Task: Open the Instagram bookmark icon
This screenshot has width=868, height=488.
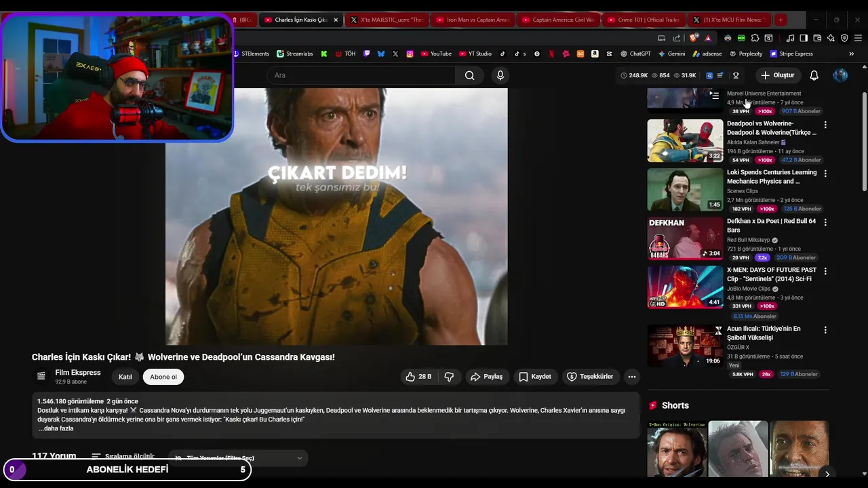Action: click(410, 54)
